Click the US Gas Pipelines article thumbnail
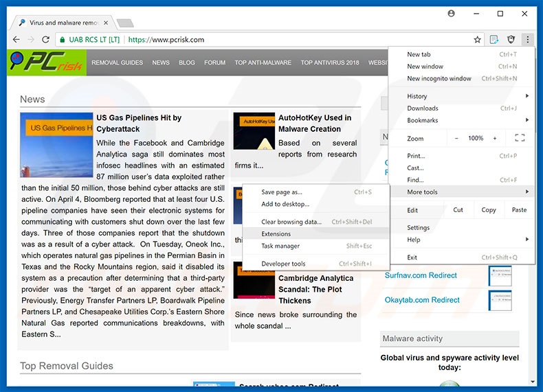This screenshot has width=543, height=392. pyautogui.click(x=56, y=144)
